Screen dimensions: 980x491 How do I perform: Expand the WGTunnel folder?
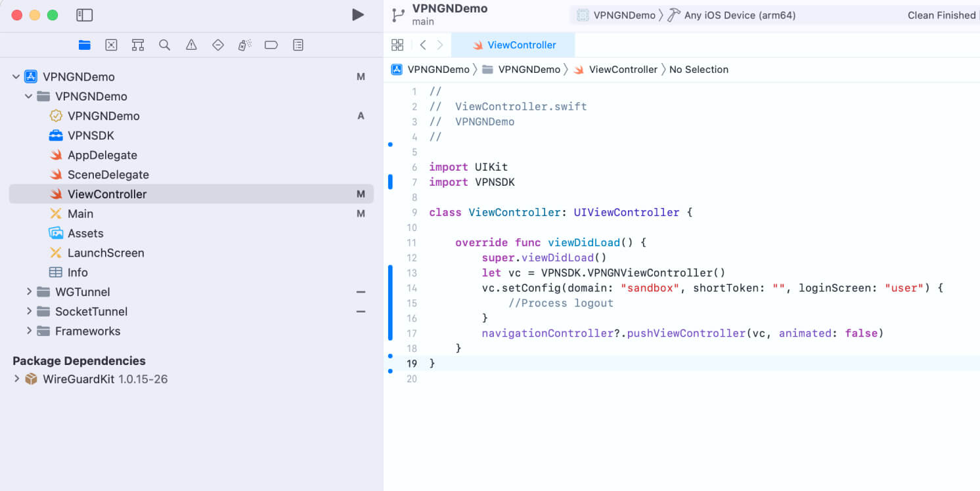pos(29,291)
